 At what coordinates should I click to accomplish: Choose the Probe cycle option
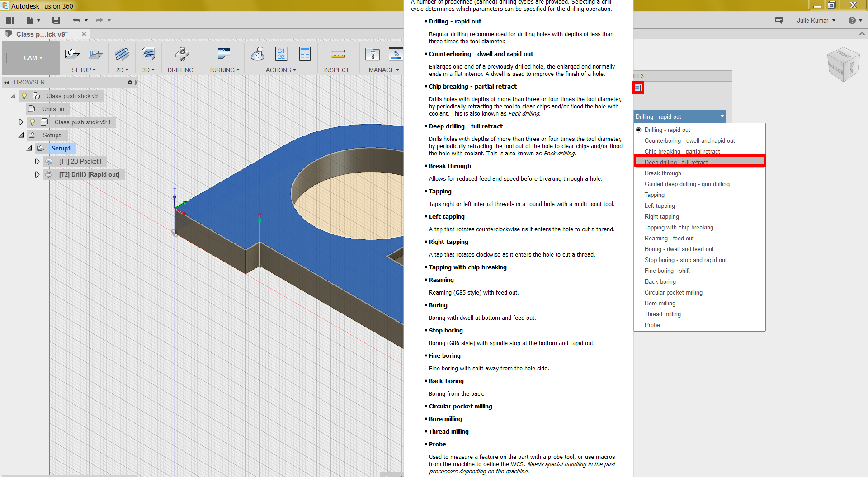(699, 325)
